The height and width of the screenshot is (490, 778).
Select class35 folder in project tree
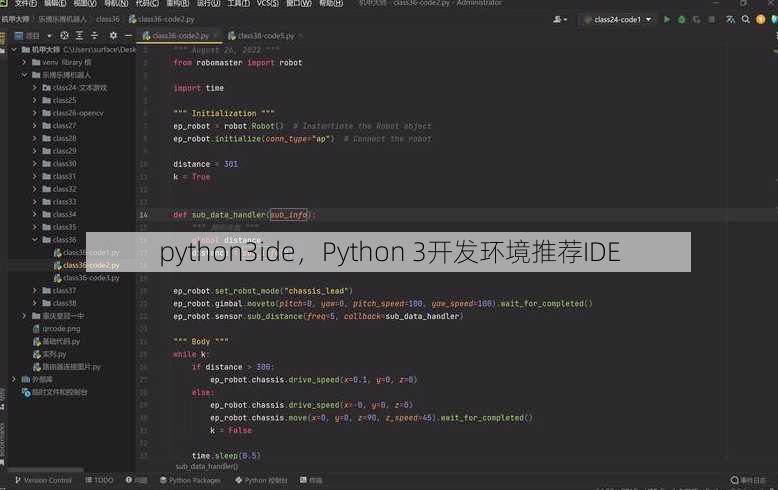click(x=60, y=227)
